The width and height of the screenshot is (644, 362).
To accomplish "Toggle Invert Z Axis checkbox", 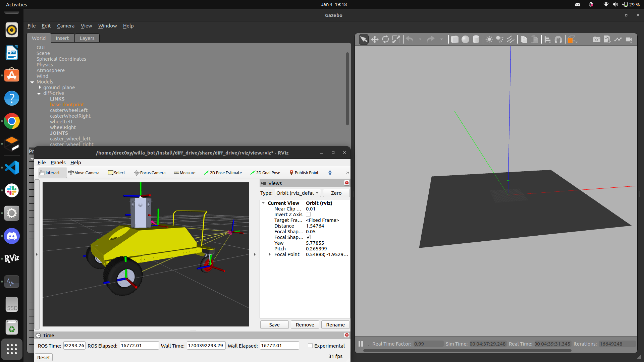I will click(x=308, y=215).
